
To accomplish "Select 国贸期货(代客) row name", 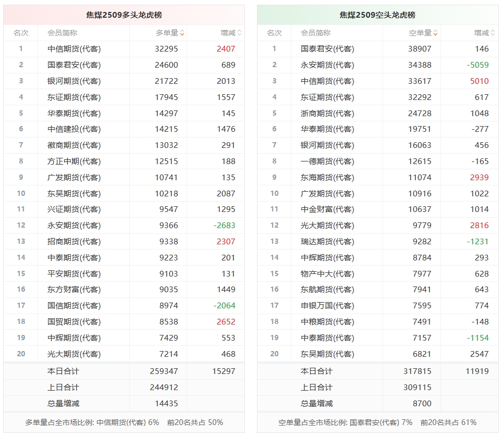I will click(74, 321).
